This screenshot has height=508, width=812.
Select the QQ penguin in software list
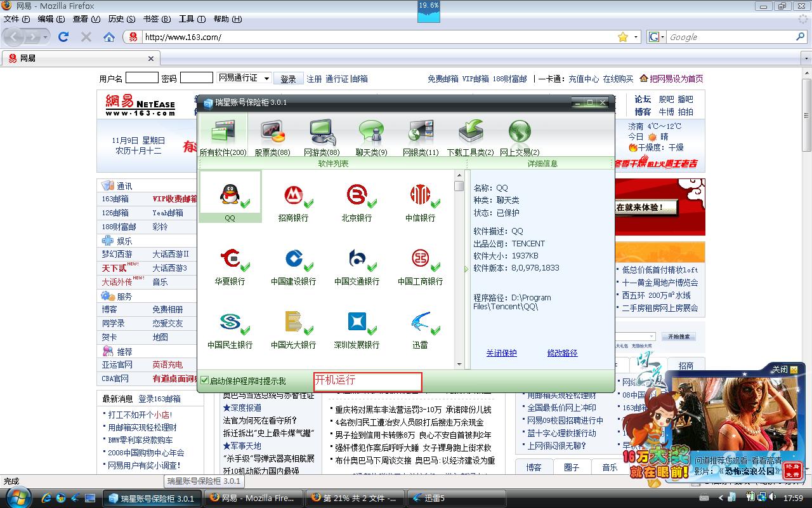(x=230, y=197)
